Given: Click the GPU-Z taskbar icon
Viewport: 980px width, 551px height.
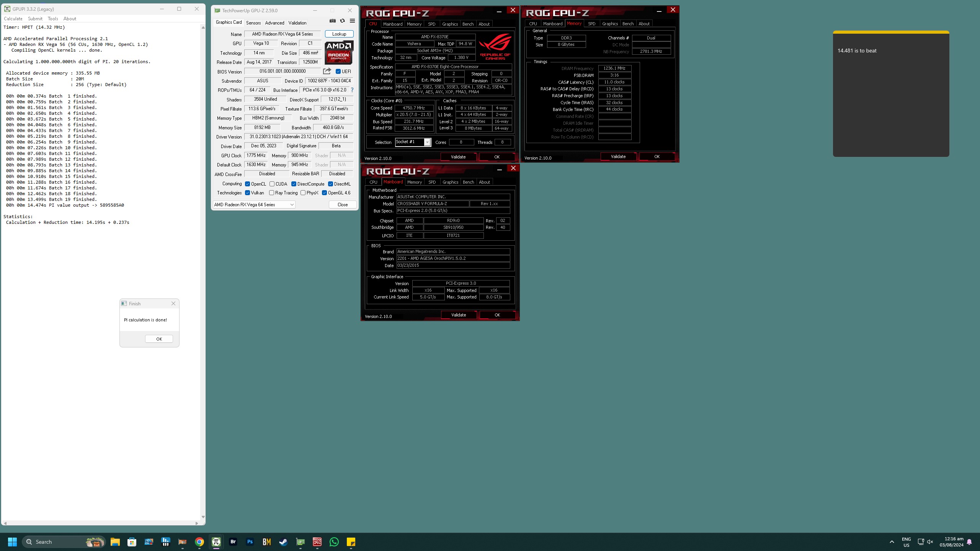Looking at the screenshot, I should point(301,542).
